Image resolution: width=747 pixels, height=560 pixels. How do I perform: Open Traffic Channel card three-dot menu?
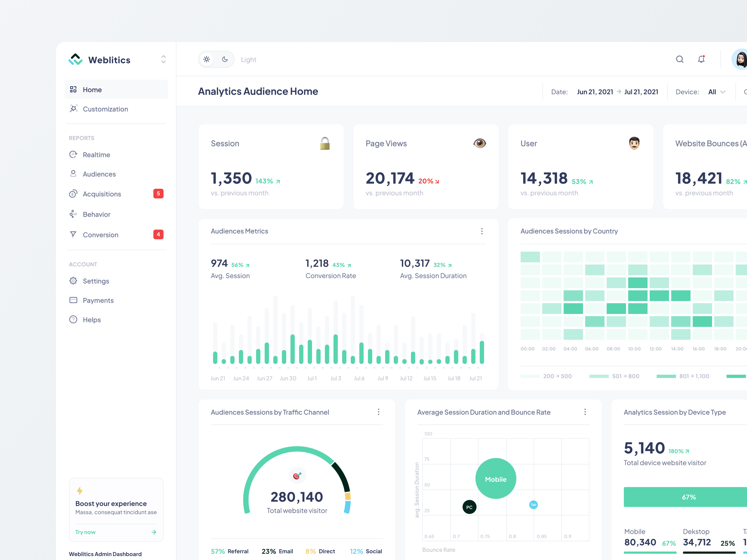coord(379,412)
